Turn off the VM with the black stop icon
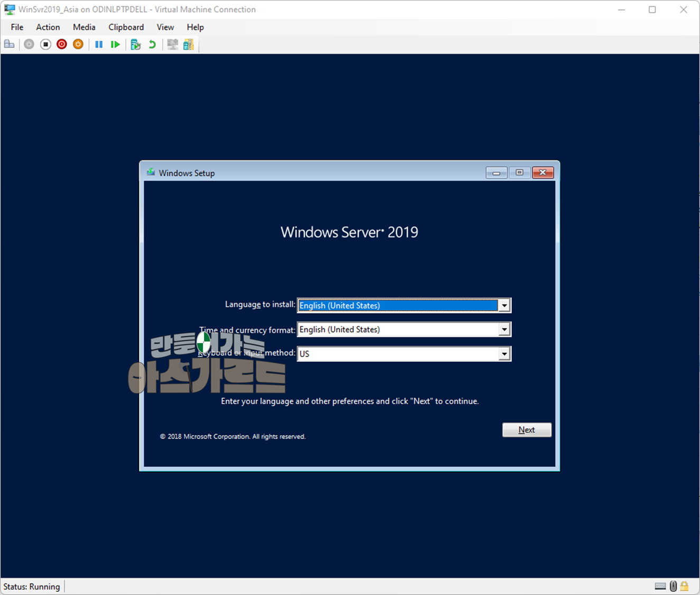The width and height of the screenshot is (700, 595). 45,44
